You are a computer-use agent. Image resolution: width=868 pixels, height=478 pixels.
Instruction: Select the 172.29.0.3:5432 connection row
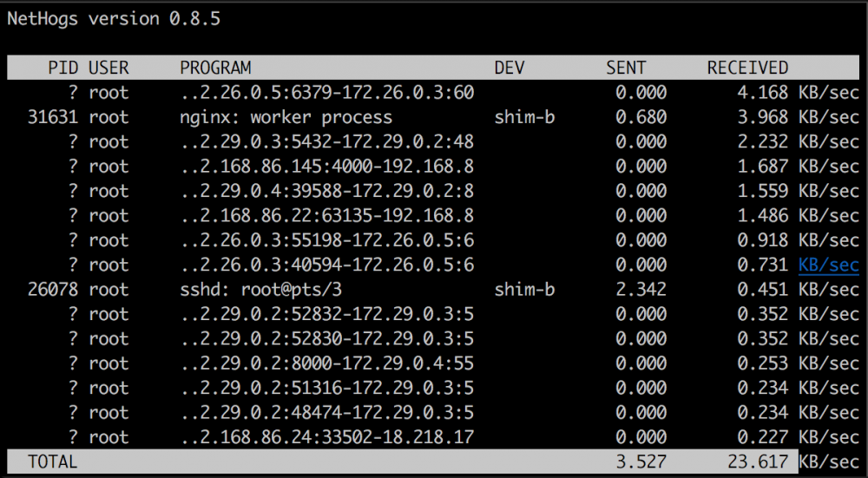pyautogui.click(x=434, y=141)
